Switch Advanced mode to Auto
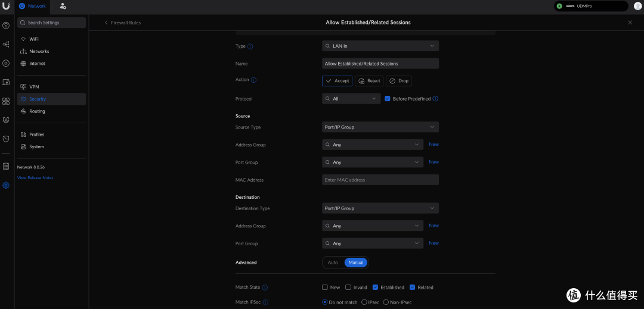Image resolution: width=644 pixels, height=309 pixels. [333, 263]
